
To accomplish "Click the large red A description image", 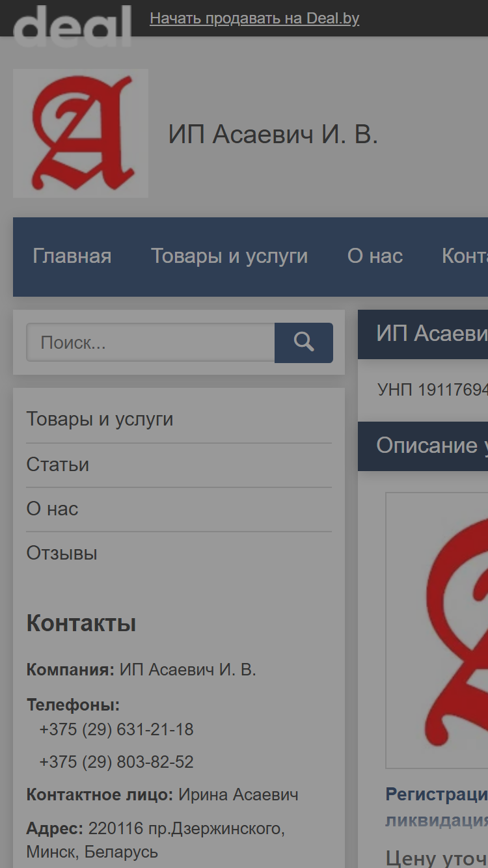I will pos(437,630).
